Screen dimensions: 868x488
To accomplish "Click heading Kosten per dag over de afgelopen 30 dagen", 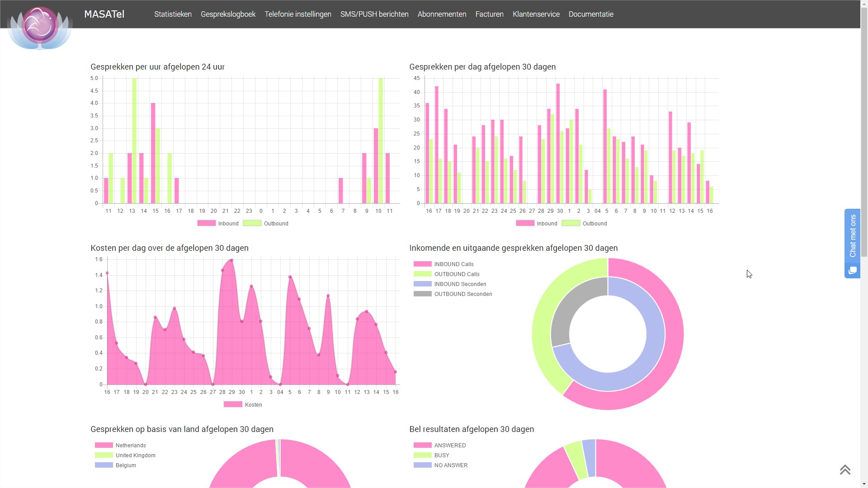I will click(170, 248).
